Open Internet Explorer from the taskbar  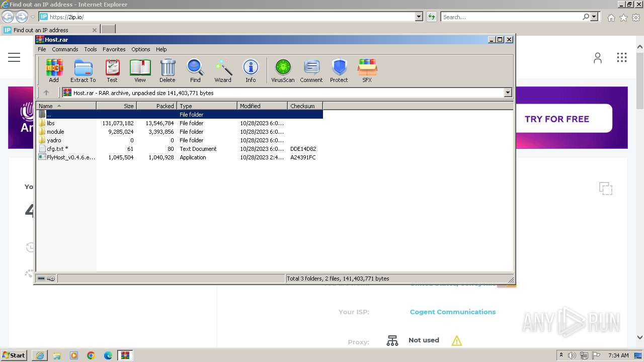coord(40,355)
